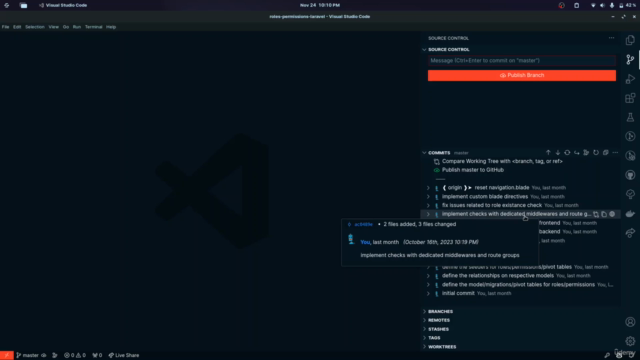Select 'fix issues related to role existance check' commit
Viewport: 640px width, 360px height.
pos(492,205)
